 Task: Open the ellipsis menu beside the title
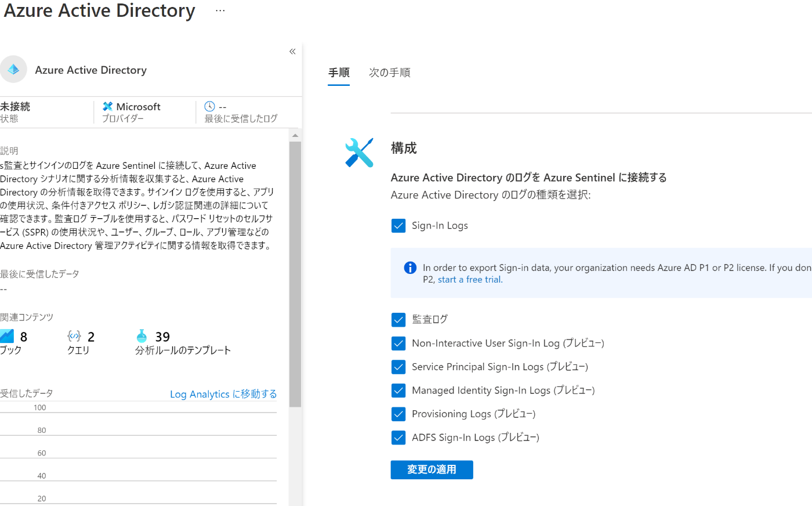pos(220,10)
